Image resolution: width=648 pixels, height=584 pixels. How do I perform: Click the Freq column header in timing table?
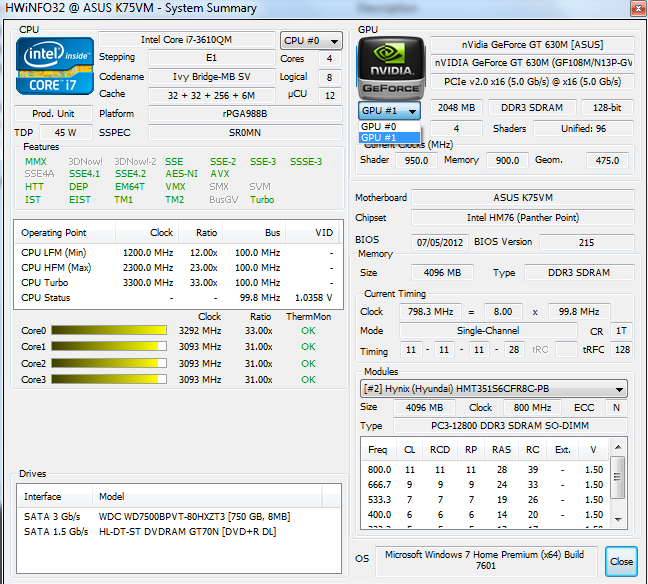pyautogui.click(x=379, y=450)
